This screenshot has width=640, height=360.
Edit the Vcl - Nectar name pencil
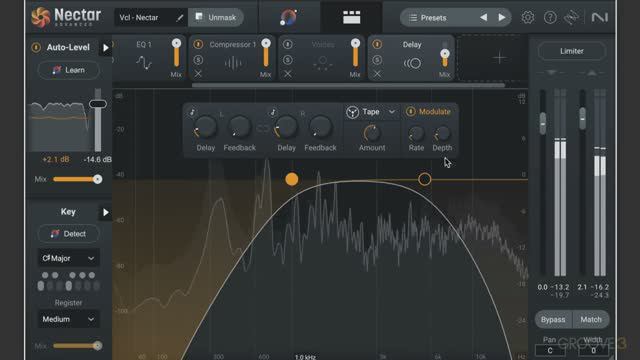180,18
